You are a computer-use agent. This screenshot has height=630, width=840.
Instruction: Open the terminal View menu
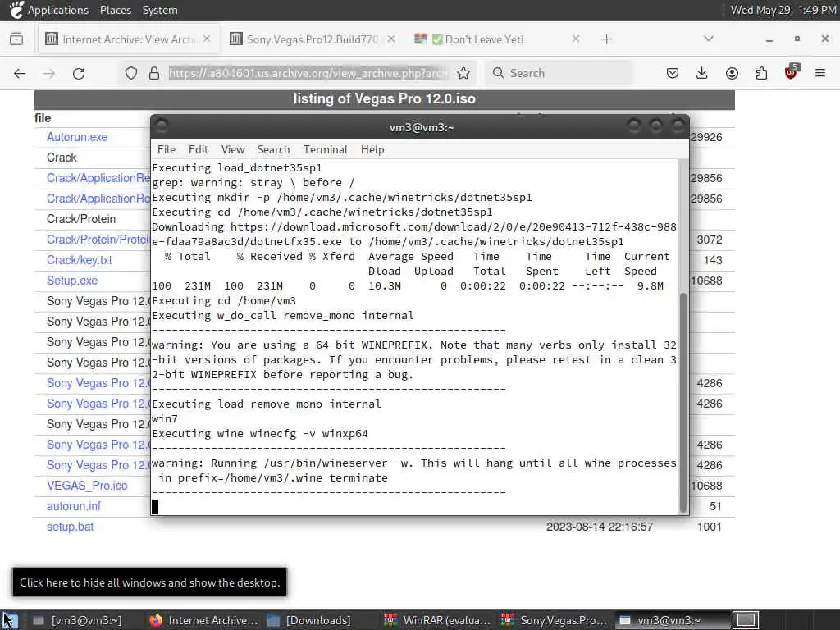[x=232, y=149]
